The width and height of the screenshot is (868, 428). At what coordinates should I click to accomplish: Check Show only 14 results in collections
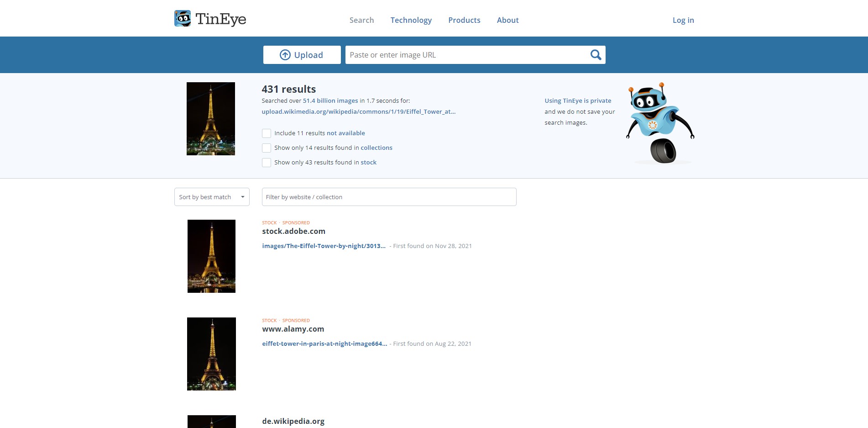267,148
